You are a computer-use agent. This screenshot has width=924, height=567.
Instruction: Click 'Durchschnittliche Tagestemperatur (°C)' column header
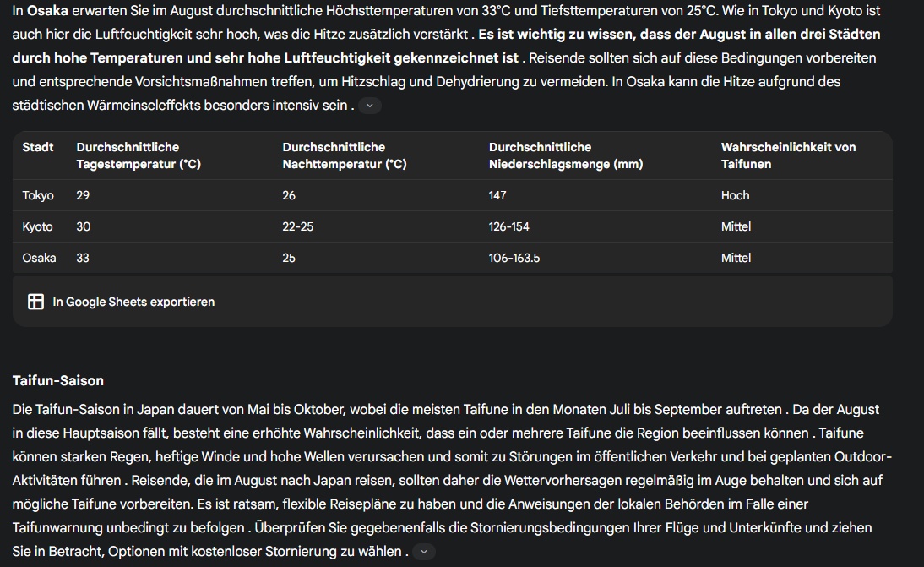pos(139,155)
